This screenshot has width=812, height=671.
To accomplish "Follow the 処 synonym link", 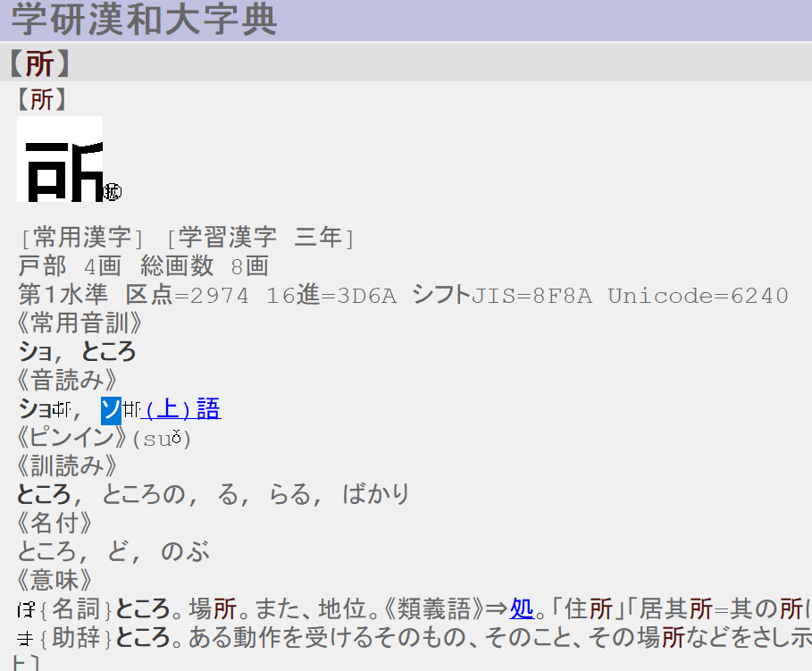I will (522, 608).
